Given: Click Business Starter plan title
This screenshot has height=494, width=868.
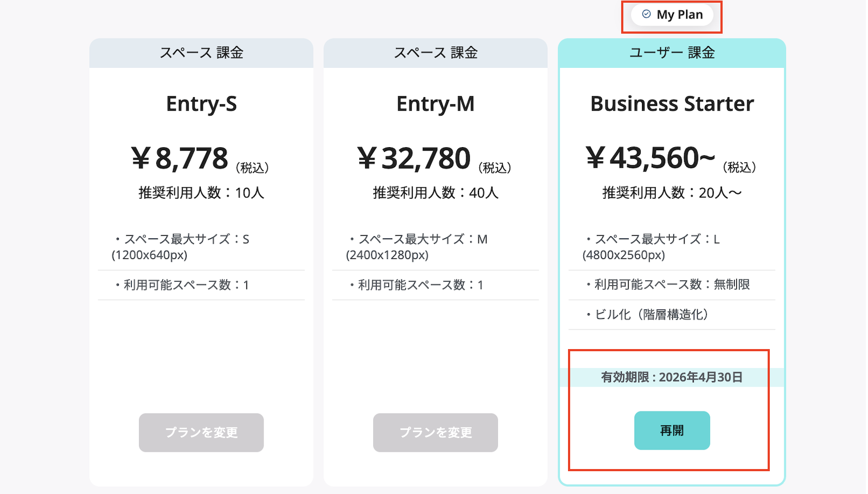Looking at the screenshot, I should [672, 104].
